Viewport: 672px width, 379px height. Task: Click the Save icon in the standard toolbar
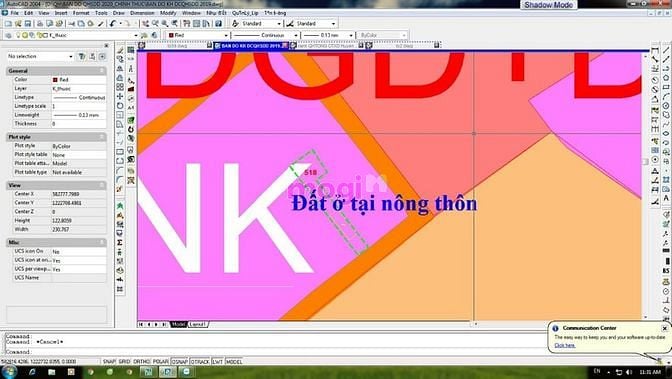[x=27, y=24]
